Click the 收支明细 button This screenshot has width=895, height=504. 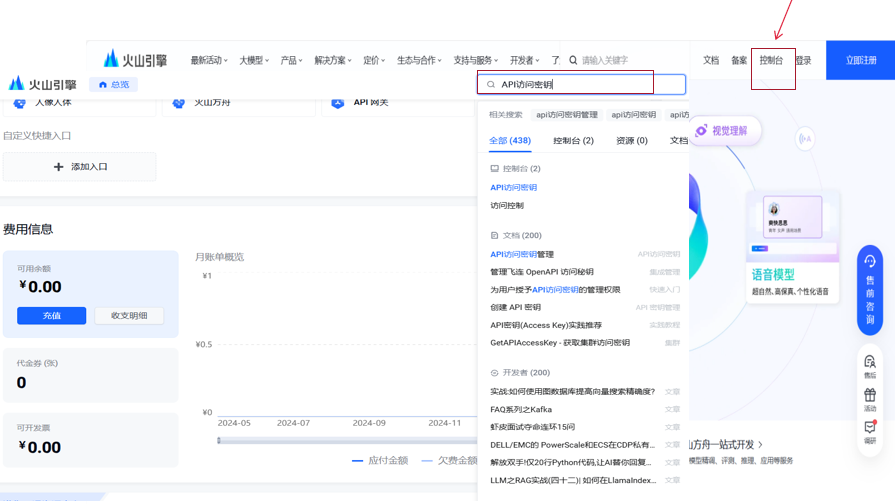[x=129, y=316]
